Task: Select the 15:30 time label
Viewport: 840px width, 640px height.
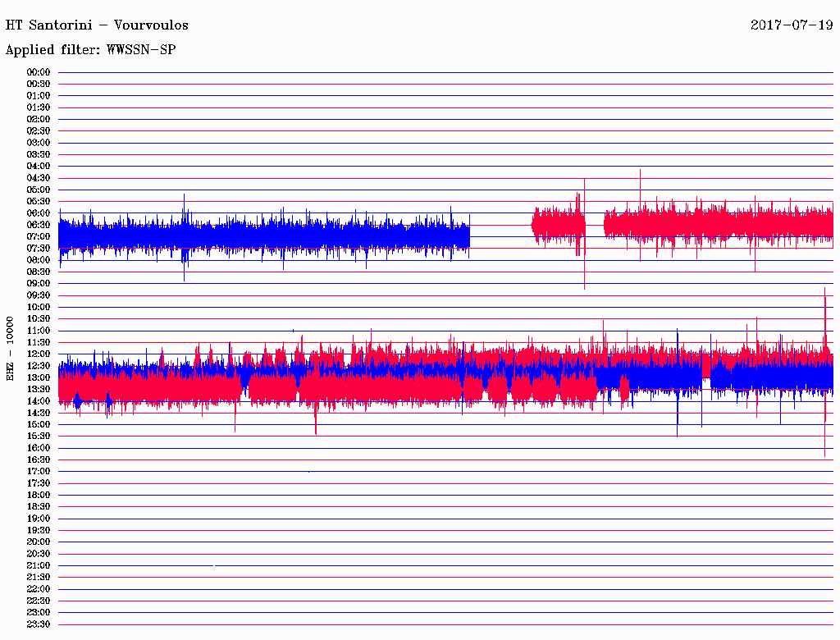Action: (x=39, y=437)
